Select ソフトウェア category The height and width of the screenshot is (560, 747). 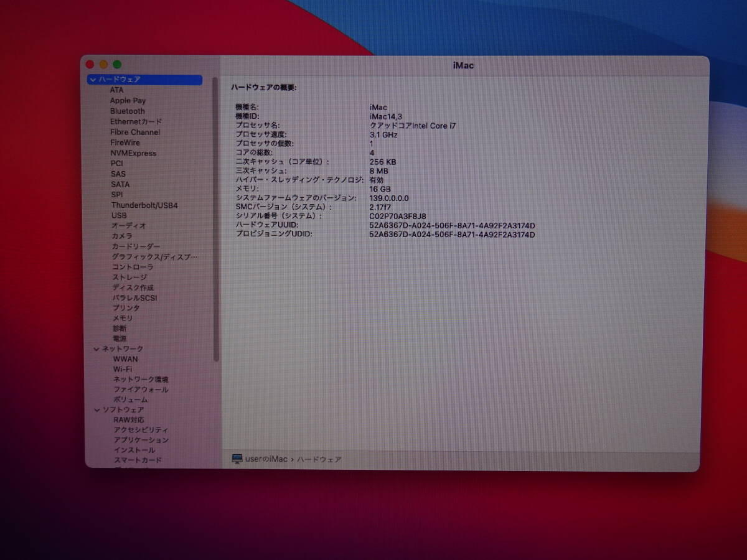[123, 410]
